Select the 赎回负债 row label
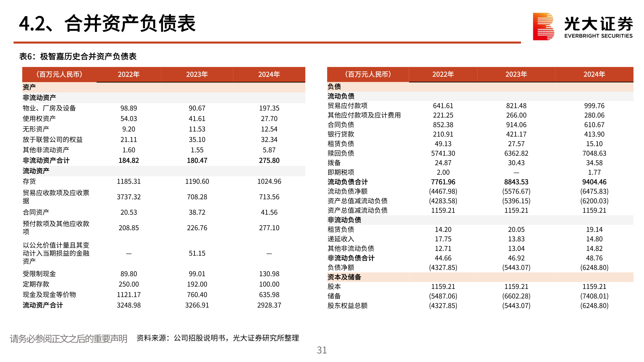The width and height of the screenshot is (644, 362). pos(341,153)
